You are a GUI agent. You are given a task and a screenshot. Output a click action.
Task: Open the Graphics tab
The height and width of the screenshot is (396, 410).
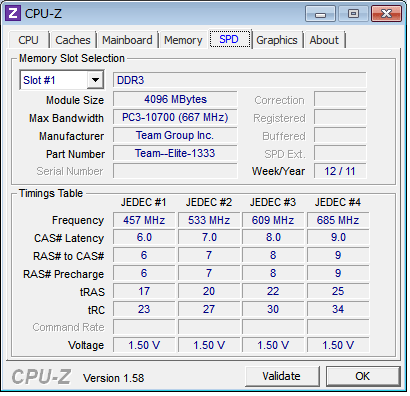[277, 40]
